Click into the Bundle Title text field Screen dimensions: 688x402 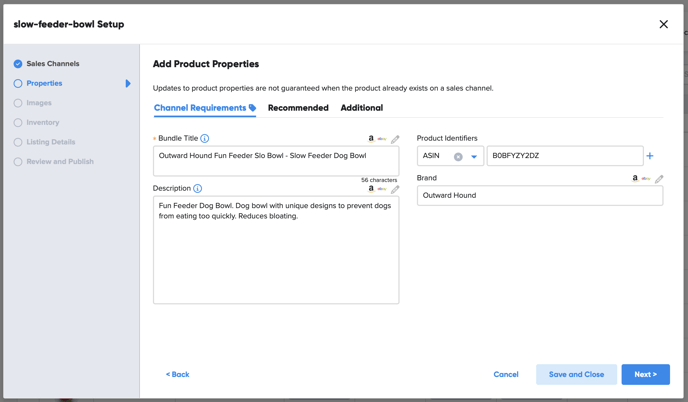click(x=276, y=161)
